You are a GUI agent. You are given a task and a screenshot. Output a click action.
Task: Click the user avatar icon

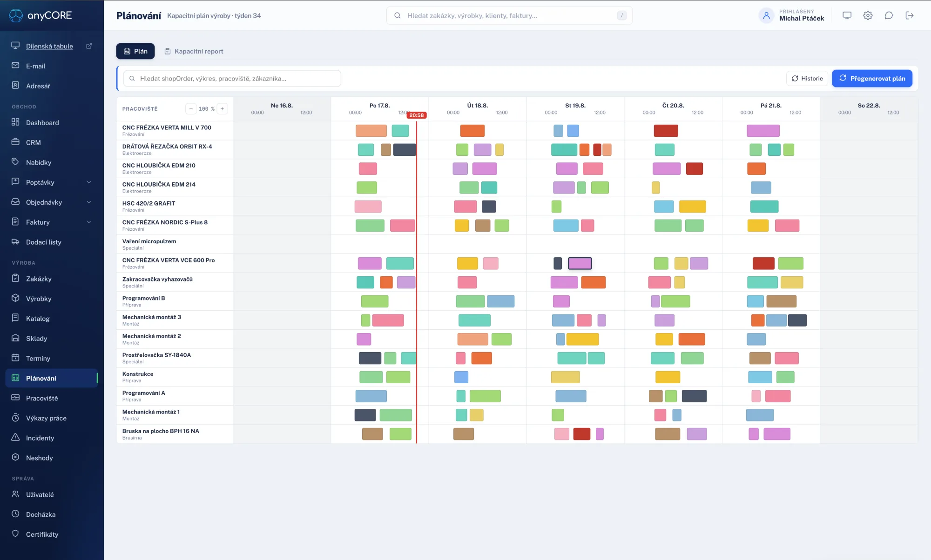(766, 15)
